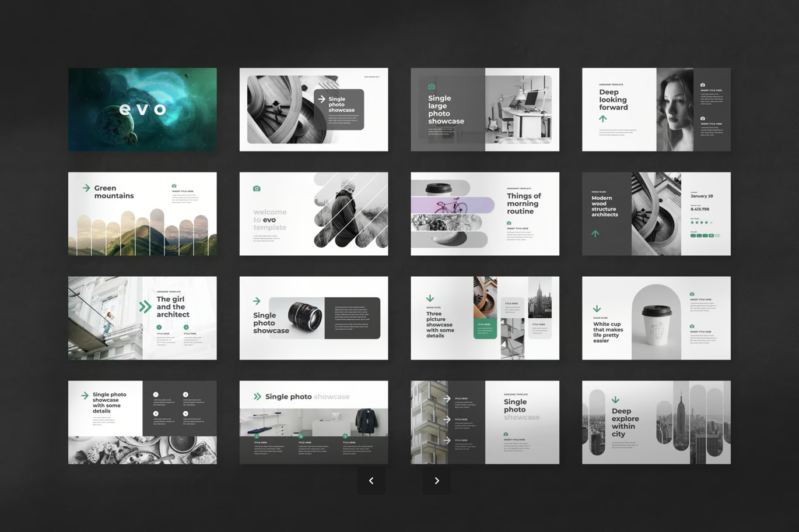Click the next slide arrow button

click(437, 481)
